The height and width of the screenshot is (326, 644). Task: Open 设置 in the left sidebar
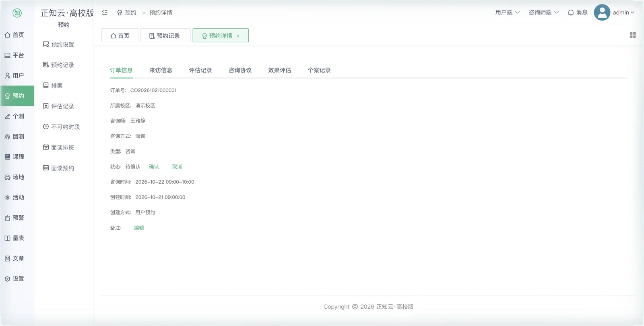(14, 279)
